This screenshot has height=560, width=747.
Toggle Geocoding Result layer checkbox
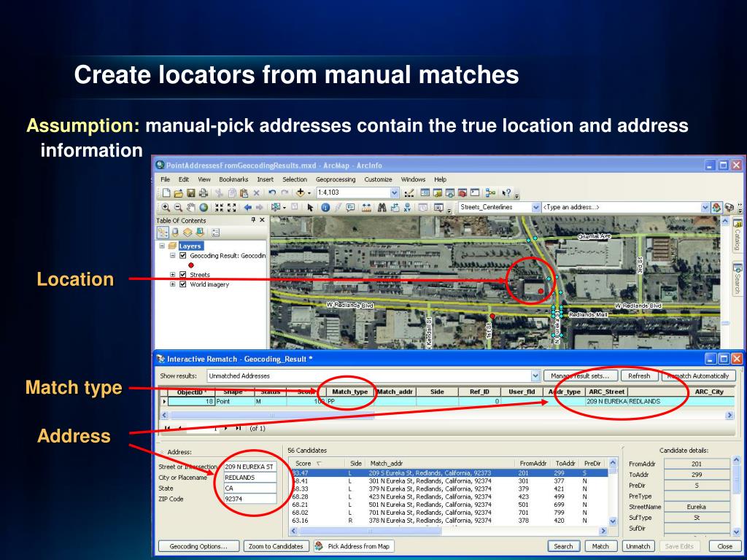pos(183,256)
